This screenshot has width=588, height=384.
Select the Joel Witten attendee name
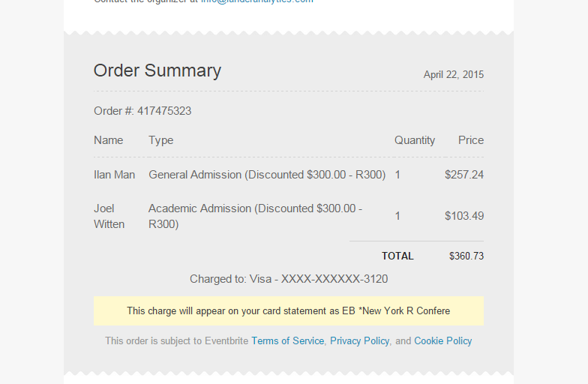(x=109, y=216)
